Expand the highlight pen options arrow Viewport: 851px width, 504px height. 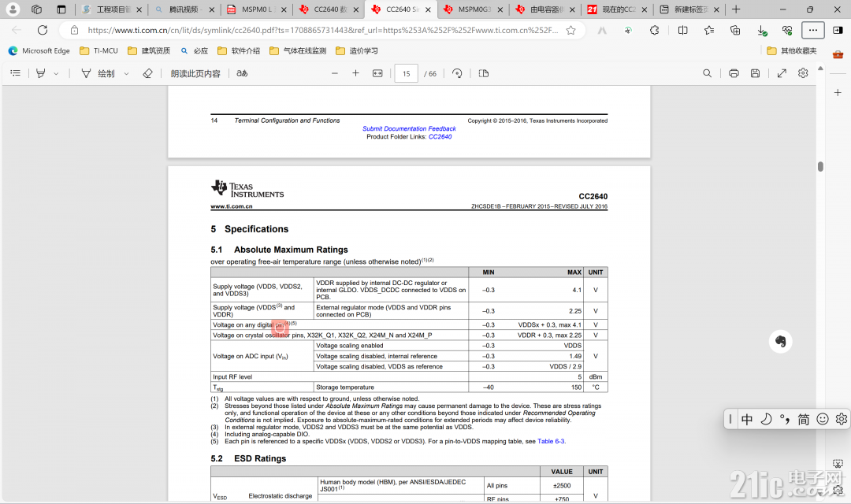pyautogui.click(x=56, y=73)
